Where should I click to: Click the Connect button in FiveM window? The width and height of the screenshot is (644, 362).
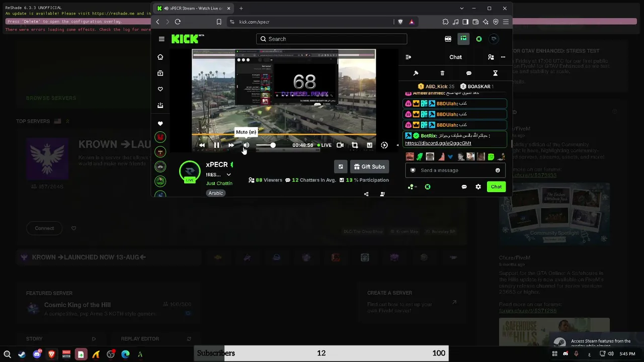[x=44, y=228]
